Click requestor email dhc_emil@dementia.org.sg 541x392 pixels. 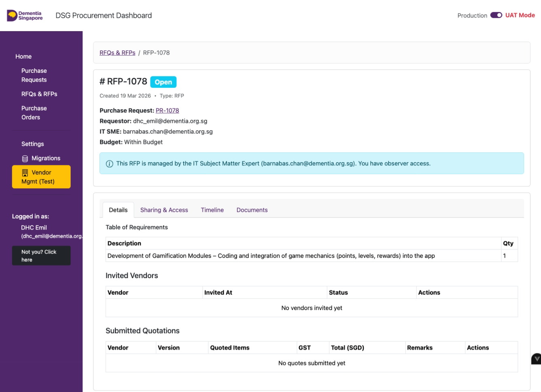[x=170, y=121]
